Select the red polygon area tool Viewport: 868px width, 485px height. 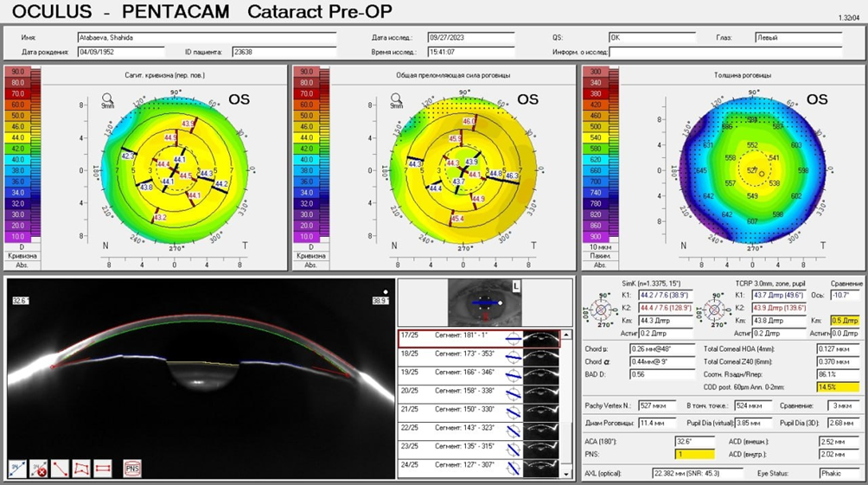pyautogui.click(x=81, y=468)
